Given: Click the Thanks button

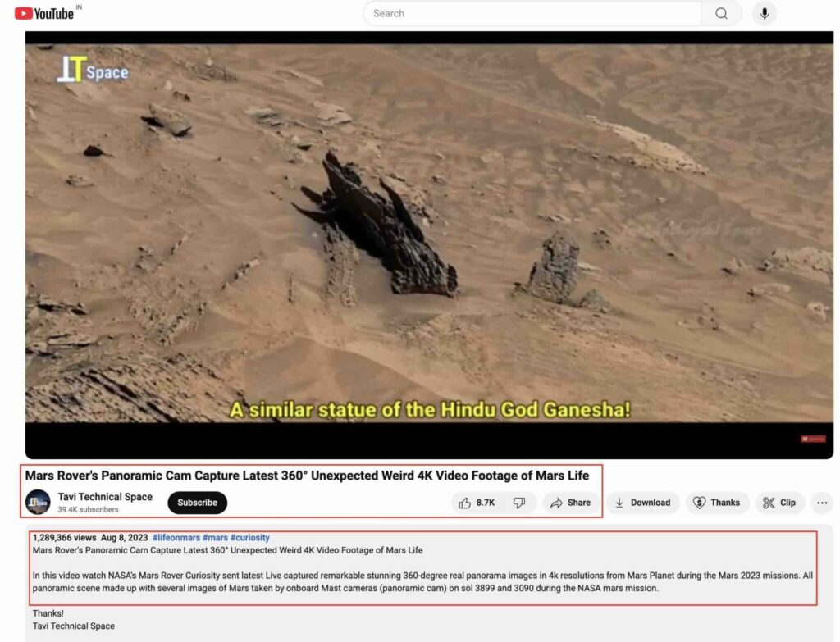Looking at the screenshot, I should click(x=717, y=503).
